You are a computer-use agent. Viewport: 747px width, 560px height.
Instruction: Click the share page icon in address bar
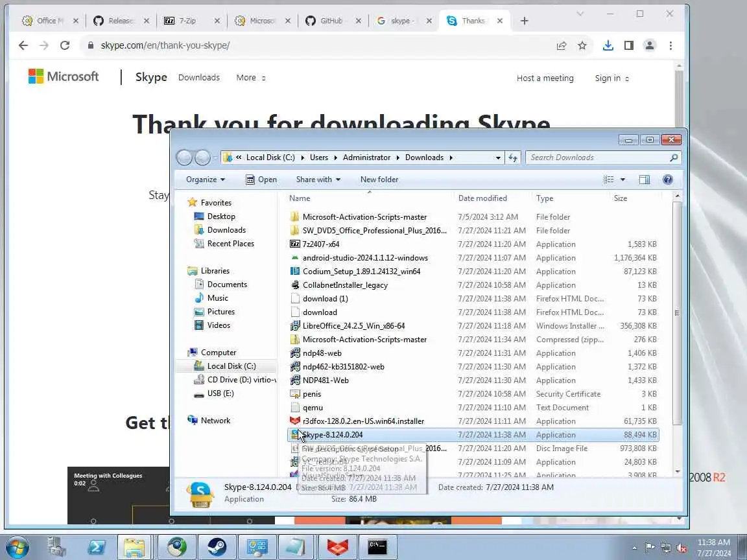[561, 46]
